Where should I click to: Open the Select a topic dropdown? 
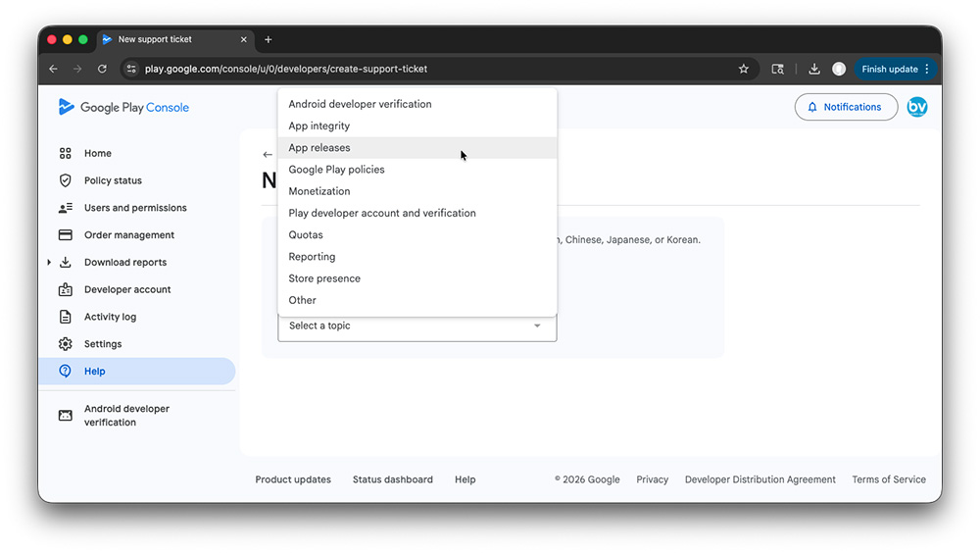click(416, 326)
